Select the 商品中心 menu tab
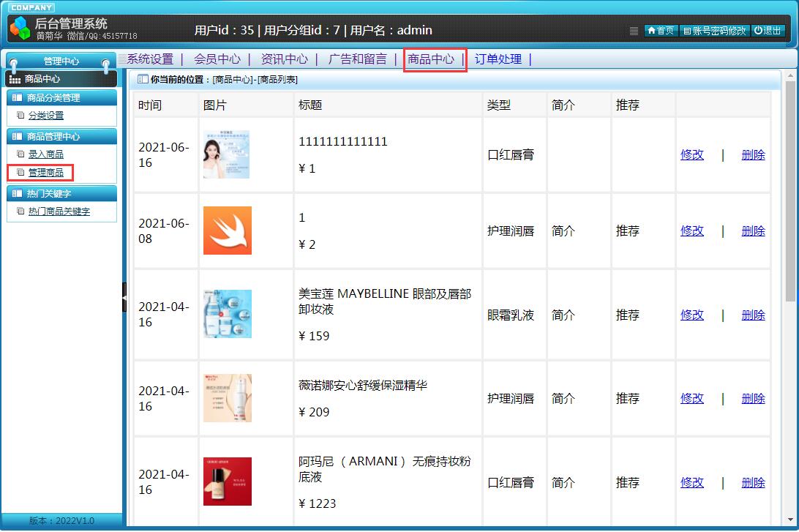Image resolution: width=799 pixels, height=532 pixels. [431, 59]
